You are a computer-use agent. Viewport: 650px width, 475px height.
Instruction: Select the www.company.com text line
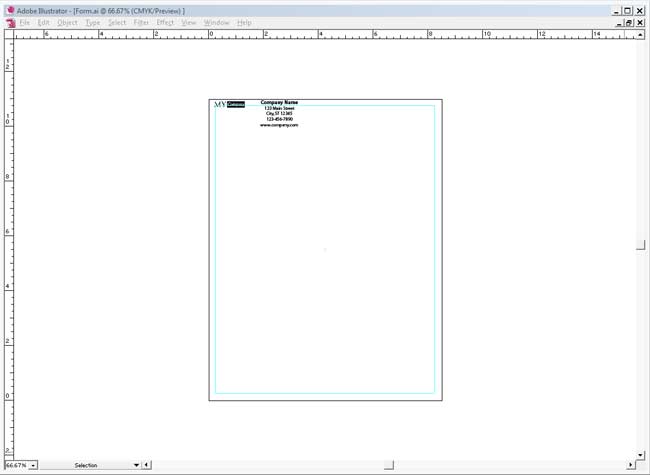pyautogui.click(x=279, y=125)
